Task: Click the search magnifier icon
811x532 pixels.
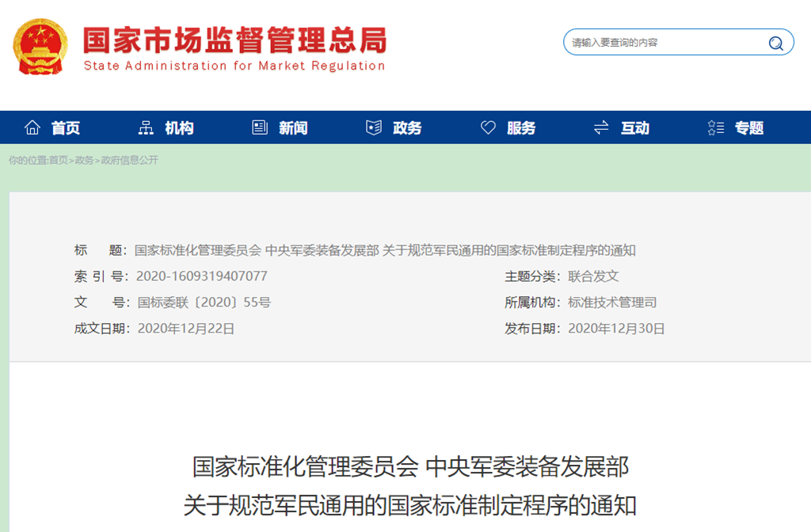Action: (775, 43)
